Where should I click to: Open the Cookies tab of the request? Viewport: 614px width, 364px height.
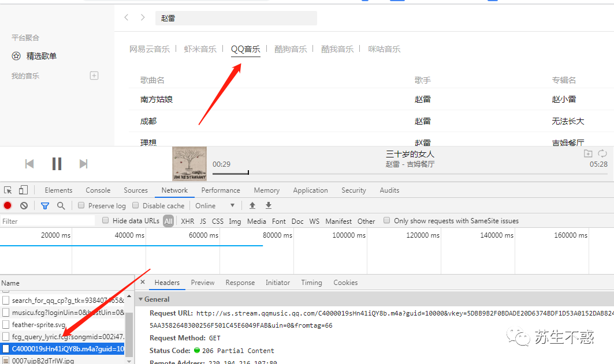(x=345, y=282)
